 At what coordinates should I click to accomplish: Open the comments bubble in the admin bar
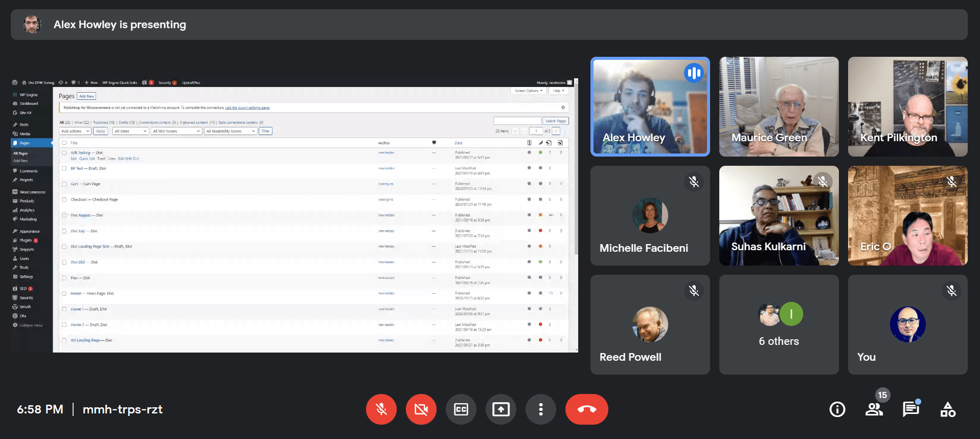pyautogui.click(x=74, y=82)
